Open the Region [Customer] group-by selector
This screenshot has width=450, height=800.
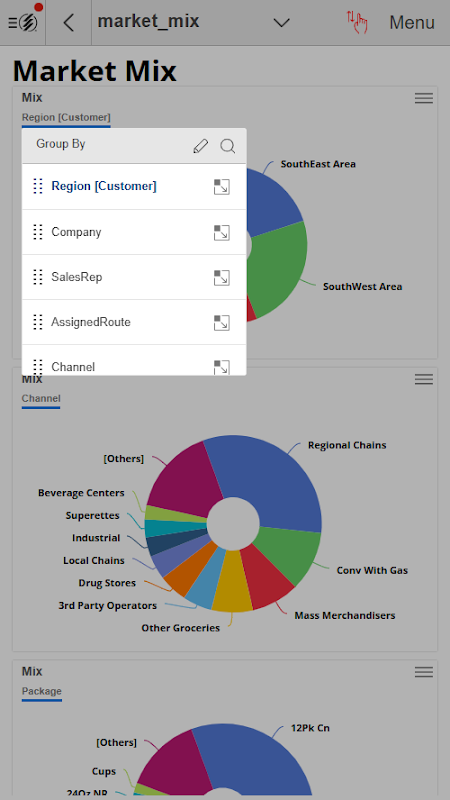66,118
